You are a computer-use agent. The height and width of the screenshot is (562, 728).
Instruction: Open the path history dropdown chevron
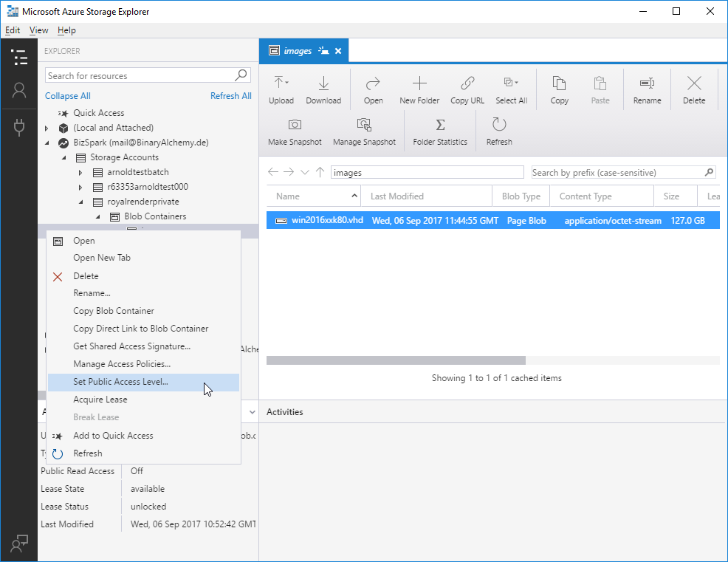(x=305, y=172)
